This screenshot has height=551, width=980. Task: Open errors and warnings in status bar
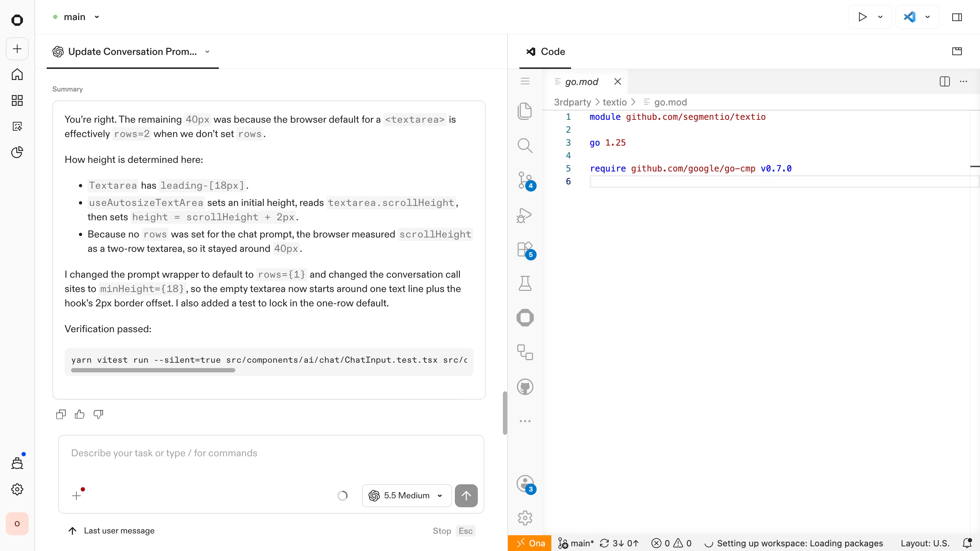672,543
